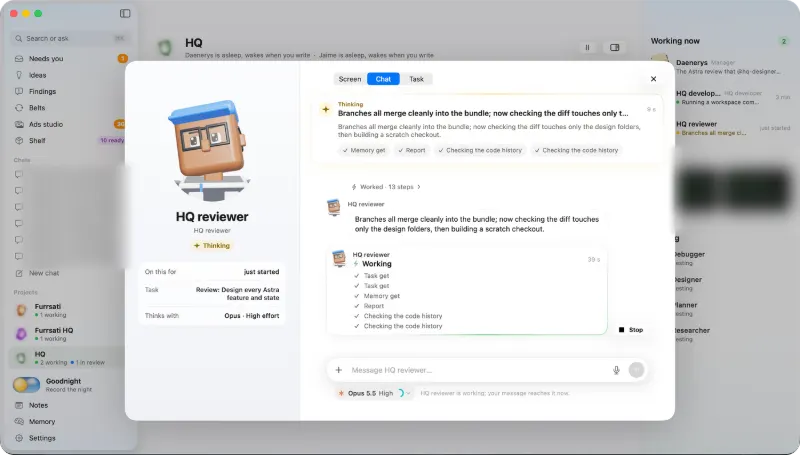Click the Debugger row in right panel
Screen dimensions: 800x455
coord(689,258)
